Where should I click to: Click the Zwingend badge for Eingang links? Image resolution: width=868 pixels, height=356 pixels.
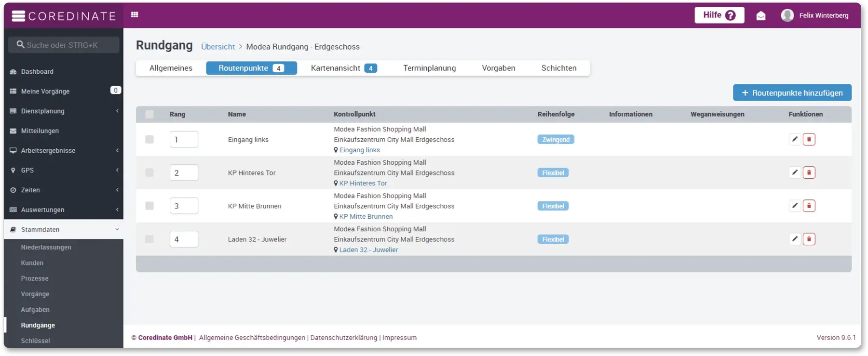click(556, 140)
